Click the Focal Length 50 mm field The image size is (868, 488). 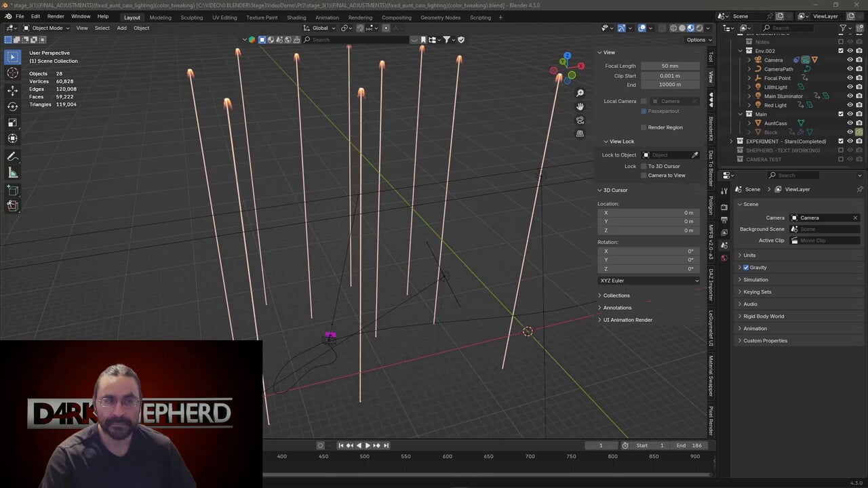coord(670,66)
